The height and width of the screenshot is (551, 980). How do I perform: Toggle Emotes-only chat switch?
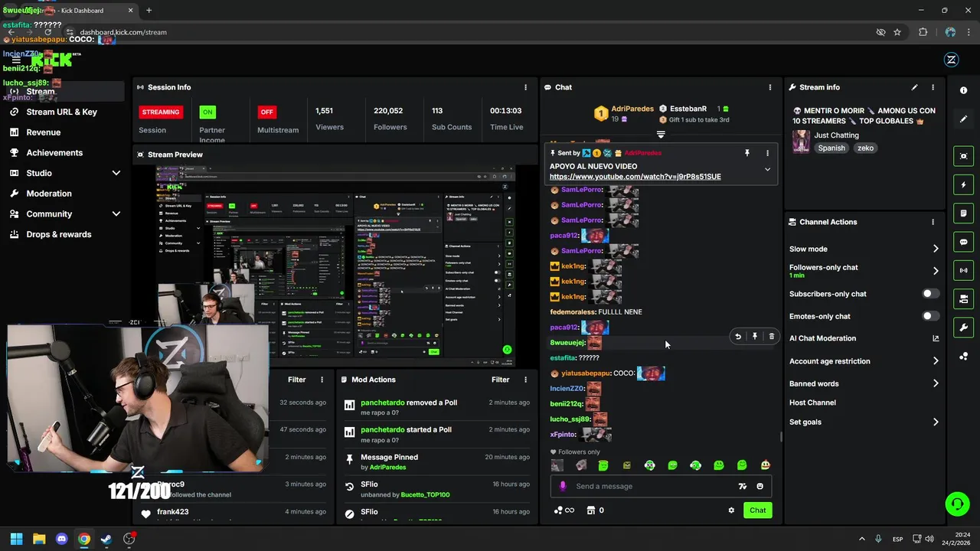(x=930, y=316)
